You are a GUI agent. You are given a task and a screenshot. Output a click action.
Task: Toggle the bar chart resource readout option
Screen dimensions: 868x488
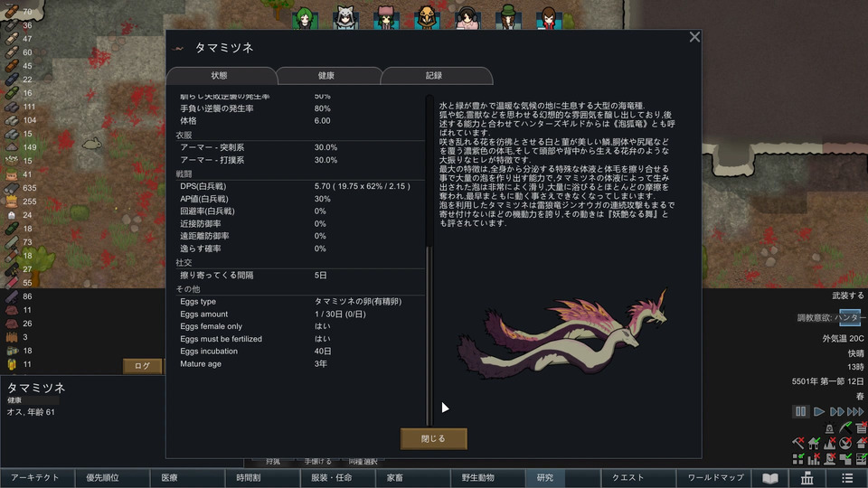813,458
